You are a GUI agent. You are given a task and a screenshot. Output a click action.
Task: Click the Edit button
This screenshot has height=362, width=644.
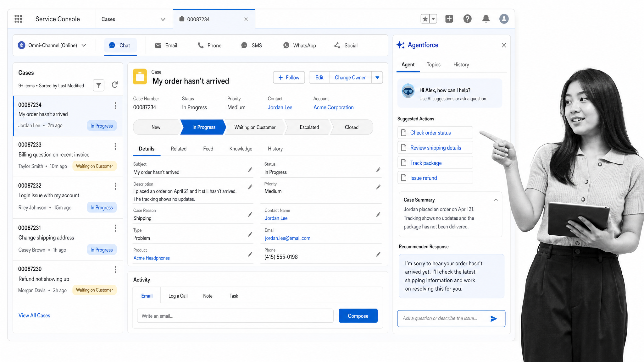click(319, 77)
